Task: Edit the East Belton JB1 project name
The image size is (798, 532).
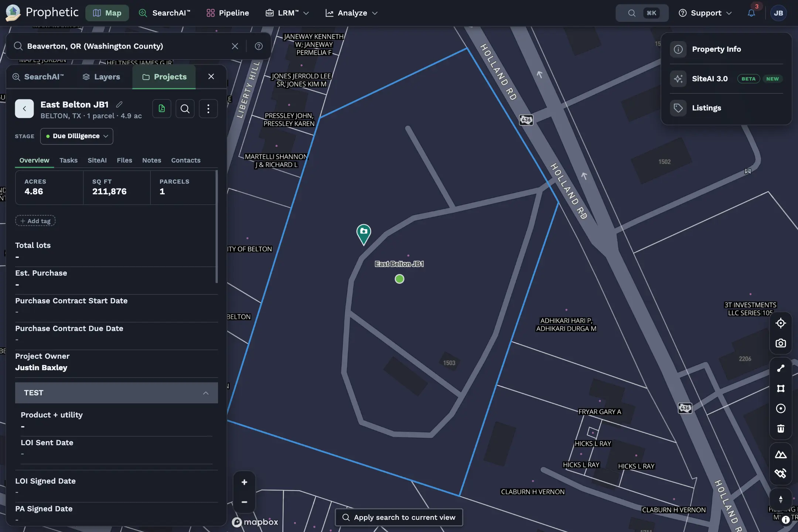Action: click(x=119, y=105)
